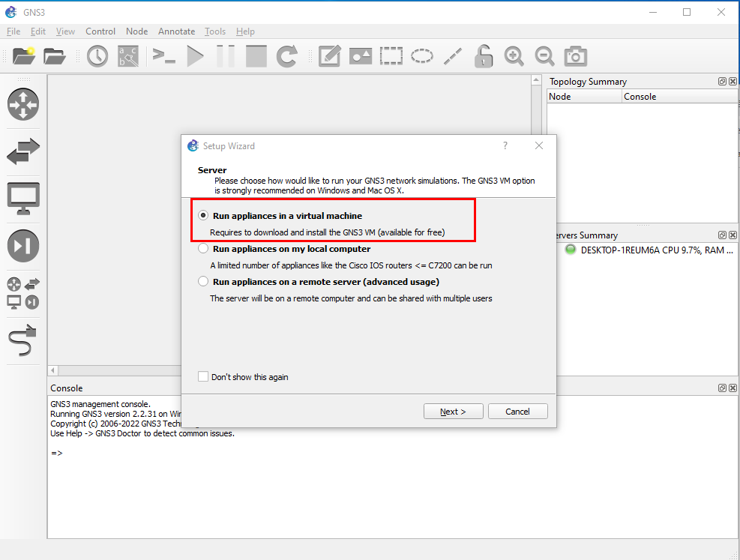Close the Topology Summary panel
Image resolution: width=740 pixels, height=560 pixels.
click(733, 81)
